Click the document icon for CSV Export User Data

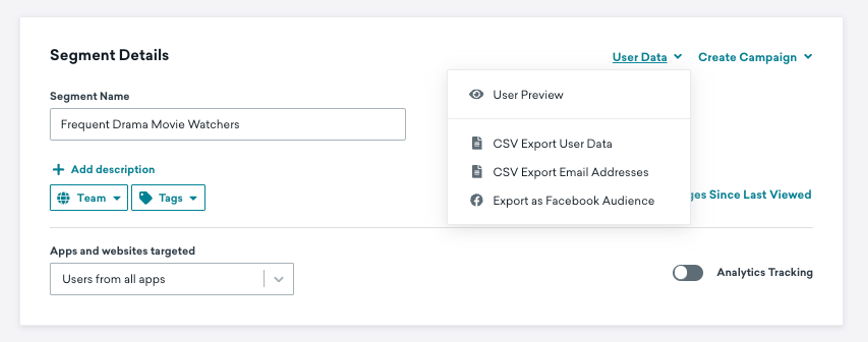tap(477, 143)
